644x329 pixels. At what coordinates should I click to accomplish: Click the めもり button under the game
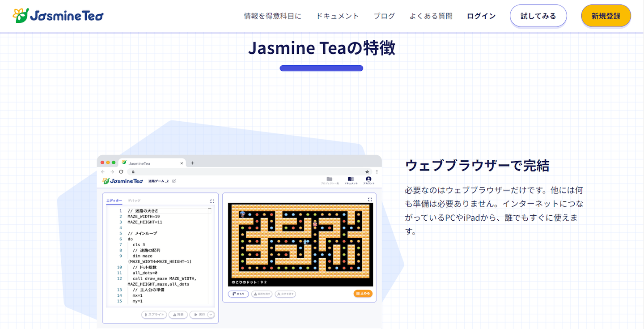point(238,294)
